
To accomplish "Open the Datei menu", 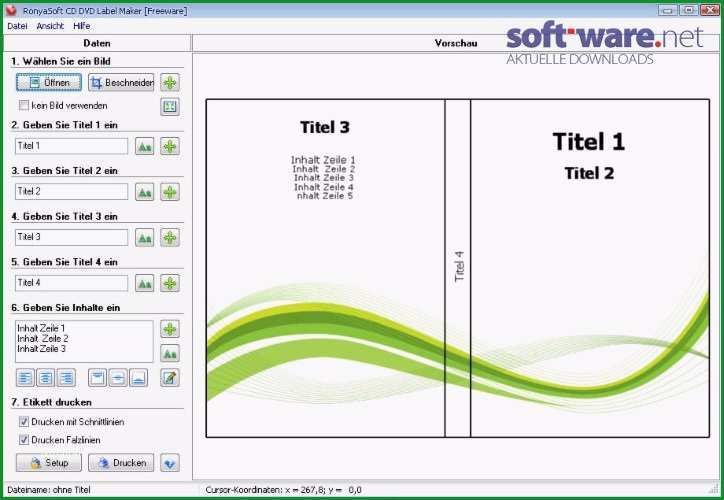I will click(18, 26).
